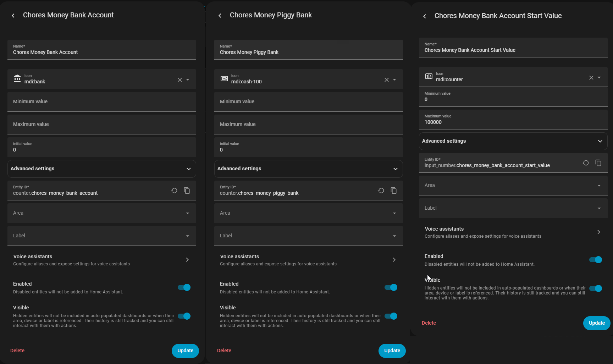The width and height of the screenshot is (613, 364).
Task: Toggle Visible switch for Chores Money Piggy Bank
Action: (391, 316)
